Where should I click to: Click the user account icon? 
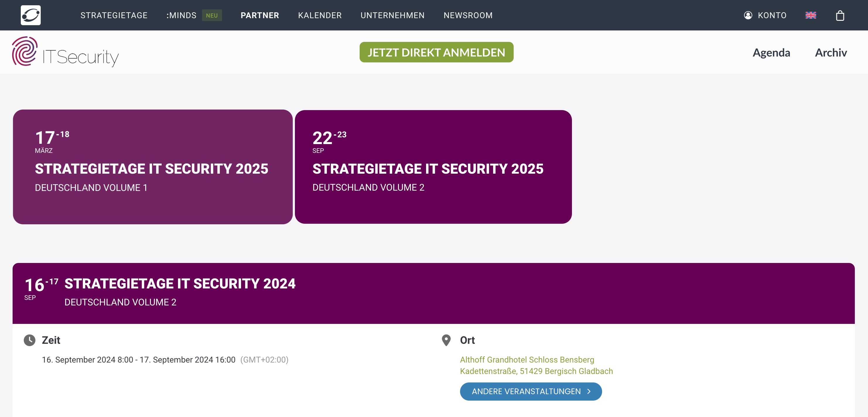point(748,15)
